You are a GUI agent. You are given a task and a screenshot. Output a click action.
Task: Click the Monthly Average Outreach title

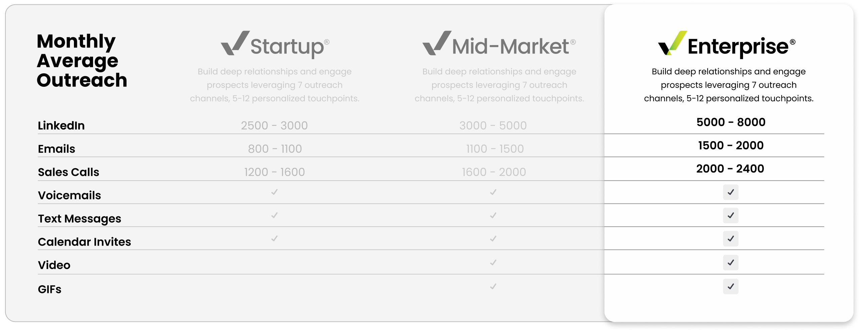[82, 61]
